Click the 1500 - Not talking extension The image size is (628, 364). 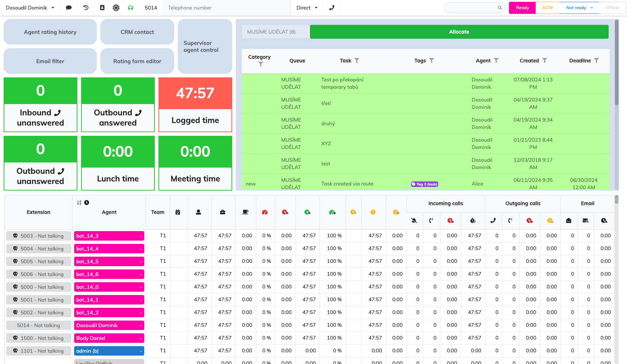(x=38, y=338)
